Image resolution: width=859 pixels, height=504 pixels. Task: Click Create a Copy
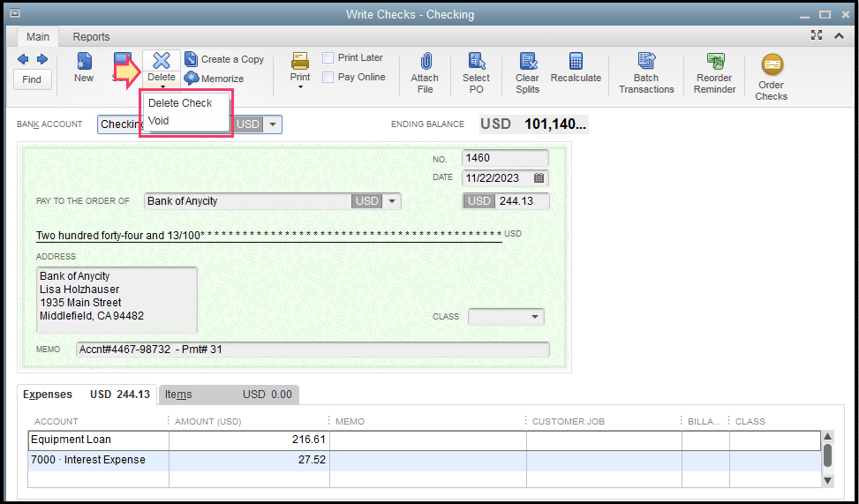pyautogui.click(x=224, y=59)
